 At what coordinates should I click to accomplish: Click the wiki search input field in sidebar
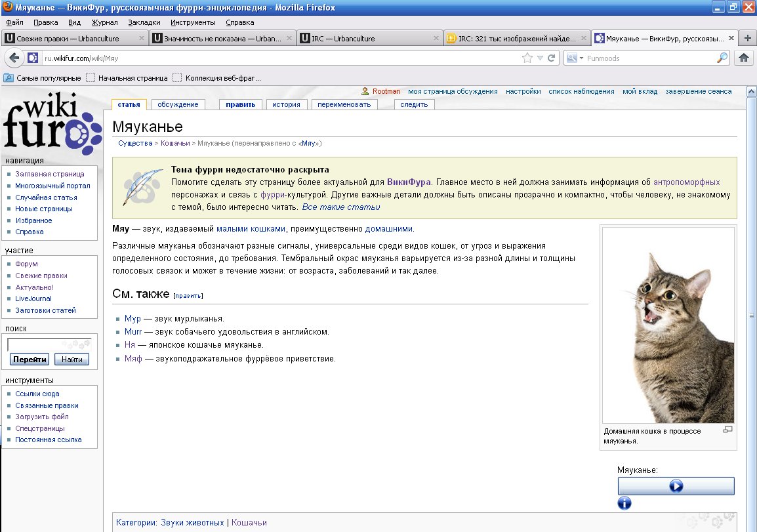pos(49,344)
